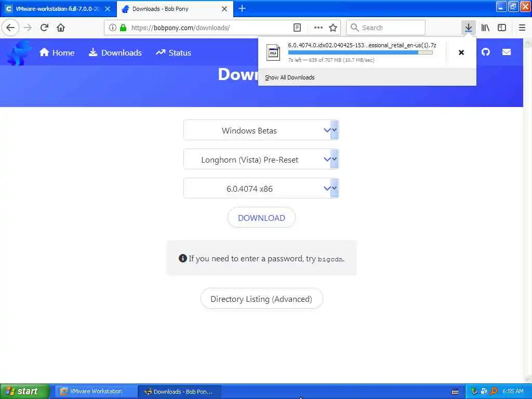The image size is (532, 399).
Task: Expand the 6.0.4074 x86 dropdown
Action: 261,189
